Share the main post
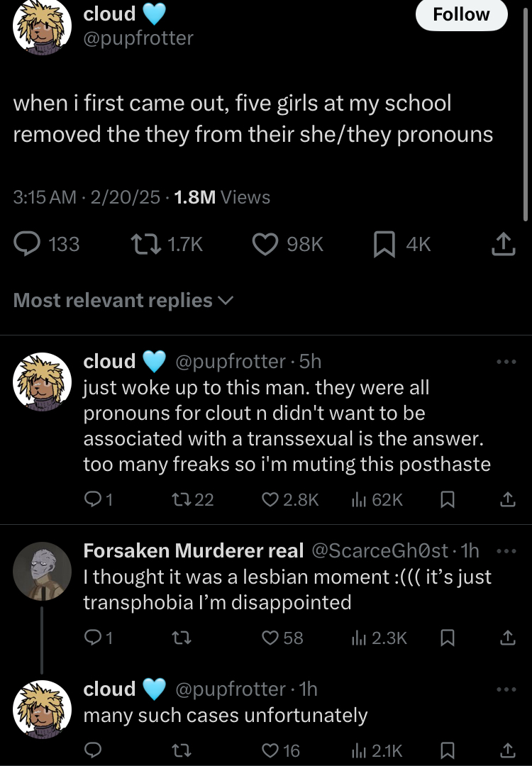The image size is (532, 766). coord(502,244)
